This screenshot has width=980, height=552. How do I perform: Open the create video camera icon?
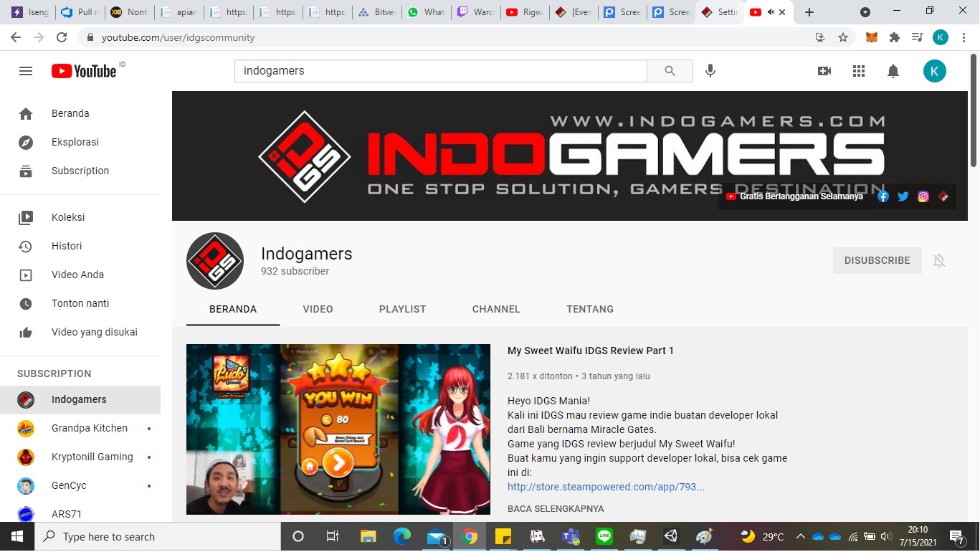point(824,71)
